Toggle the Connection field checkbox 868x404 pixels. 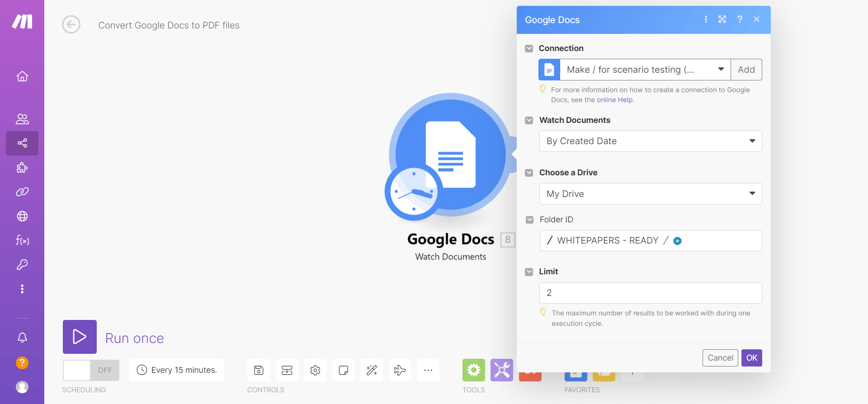[x=529, y=48]
